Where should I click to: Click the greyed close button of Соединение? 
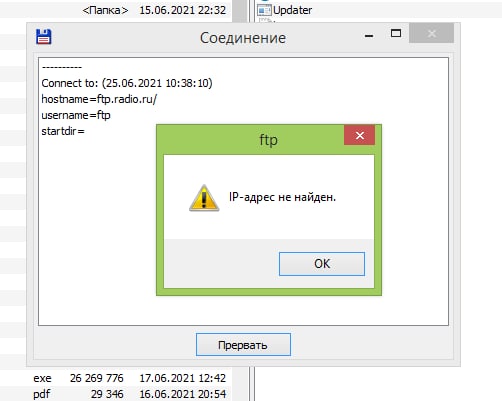[x=431, y=33]
